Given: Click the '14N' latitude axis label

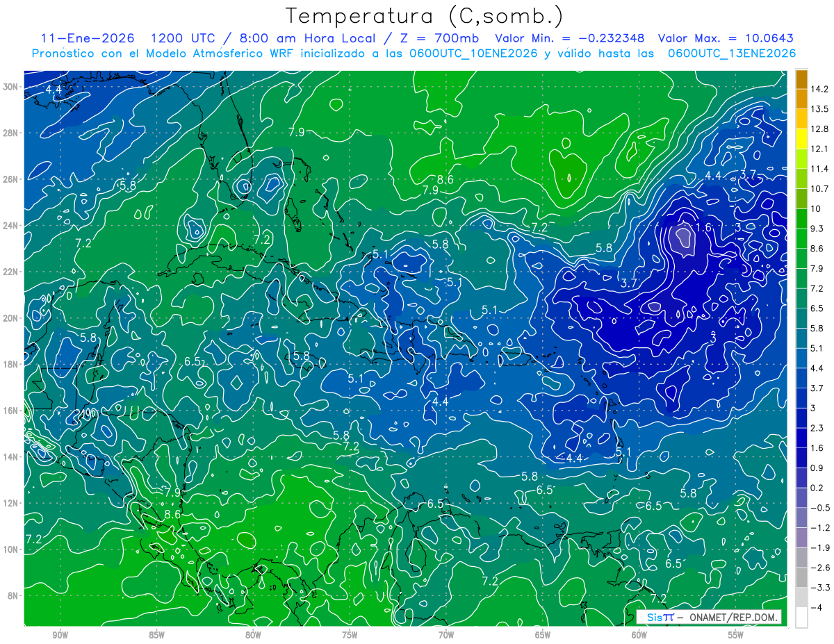Looking at the screenshot, I should coord(11,457).
